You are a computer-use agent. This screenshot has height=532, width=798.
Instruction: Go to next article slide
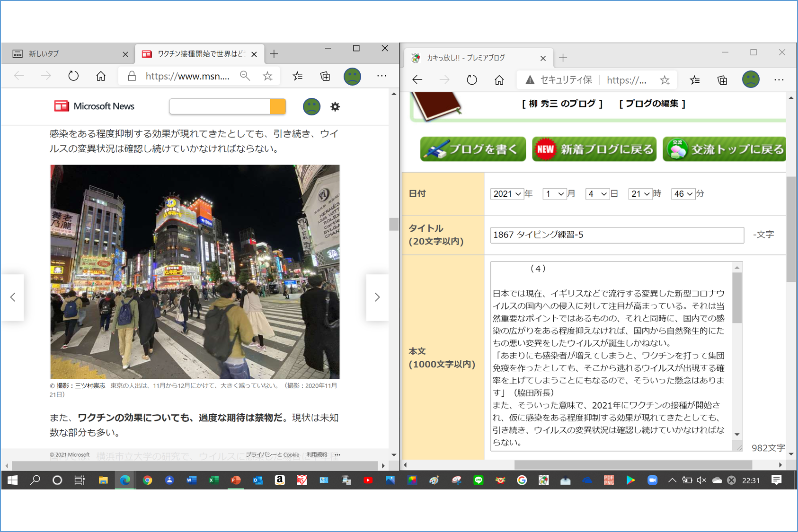[377, 297]
